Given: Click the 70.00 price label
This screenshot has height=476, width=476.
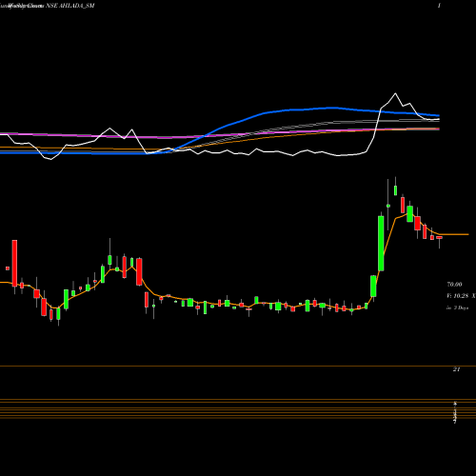Looking at the screenshot, I should point(454,285).
